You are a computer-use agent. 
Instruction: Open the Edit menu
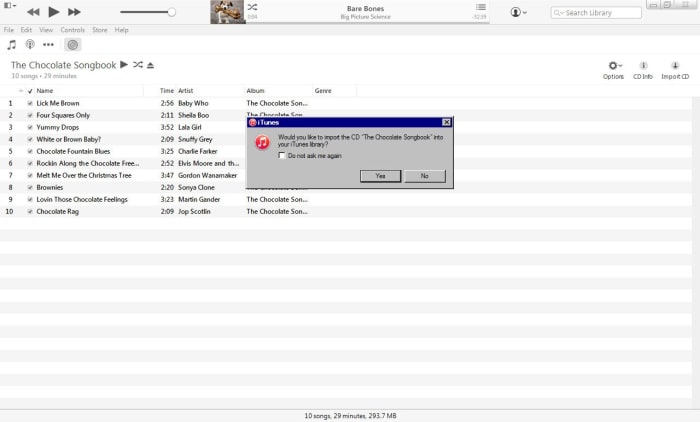[26, 30]
